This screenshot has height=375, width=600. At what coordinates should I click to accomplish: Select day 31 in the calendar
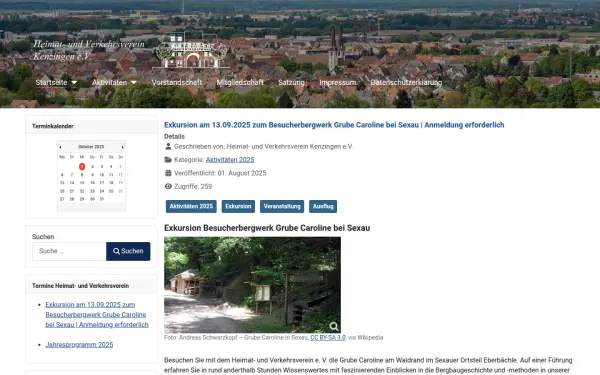[102, 199]
